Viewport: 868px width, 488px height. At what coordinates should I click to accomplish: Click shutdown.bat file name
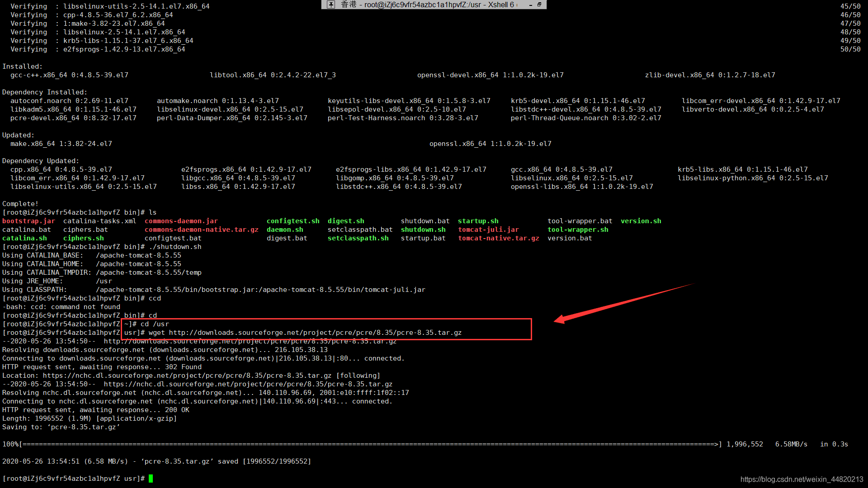425,221
